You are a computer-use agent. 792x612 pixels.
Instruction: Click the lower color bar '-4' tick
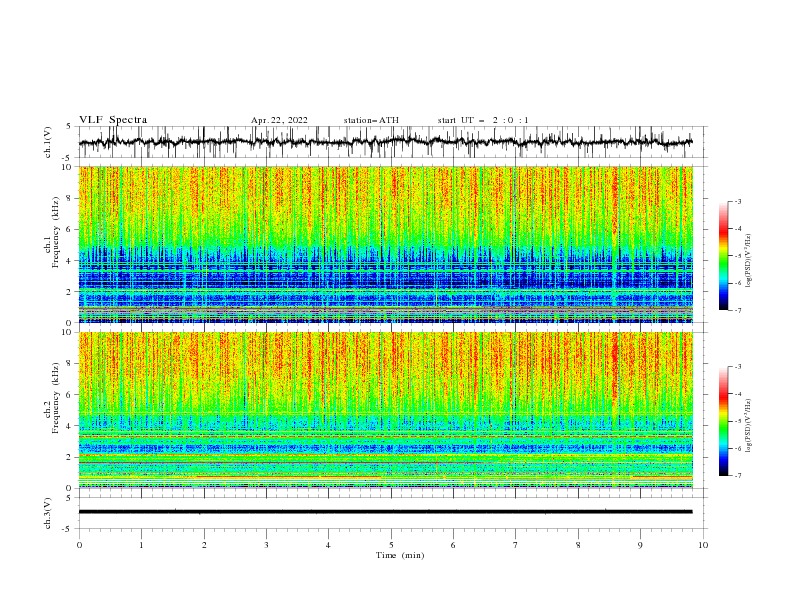click(x=738, y=394)
